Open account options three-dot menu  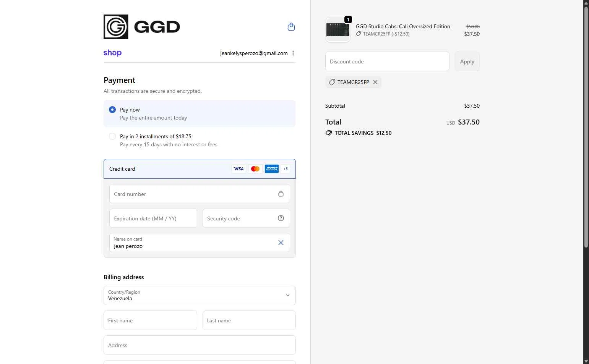pyautogui.click(x=293, y=53)
